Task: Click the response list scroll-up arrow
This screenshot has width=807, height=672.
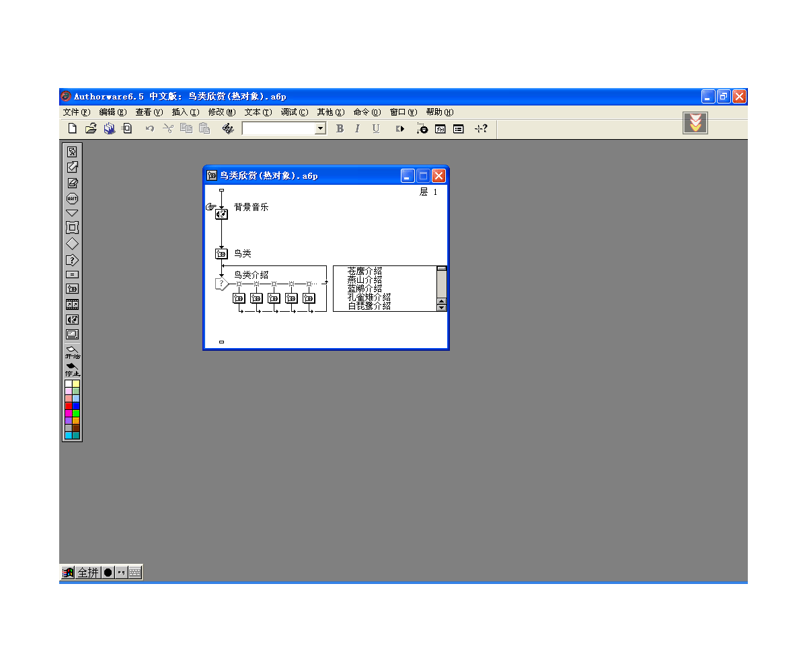Action: click(x=442, y=301)
